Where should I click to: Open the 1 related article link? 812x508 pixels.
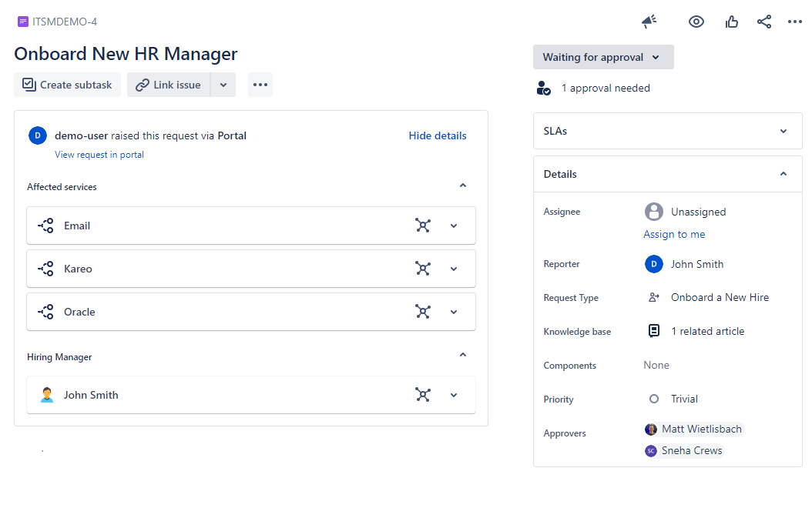click(x=708, y=332)
